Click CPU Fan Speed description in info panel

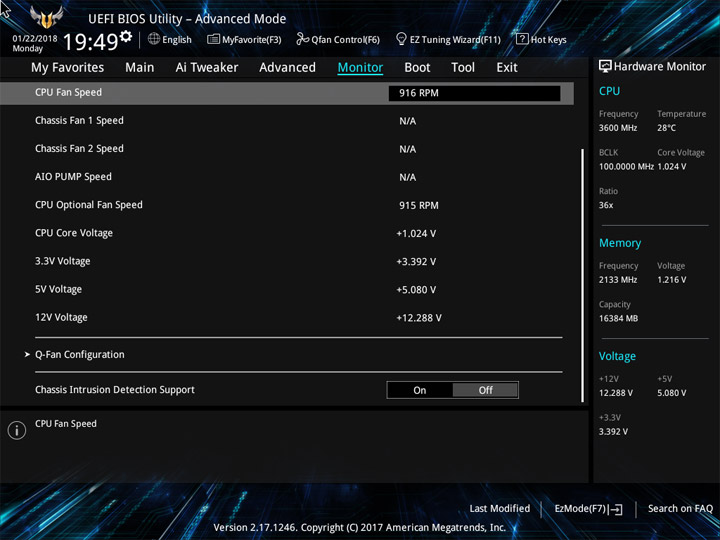pyautogui.click(x=66, y=424)
